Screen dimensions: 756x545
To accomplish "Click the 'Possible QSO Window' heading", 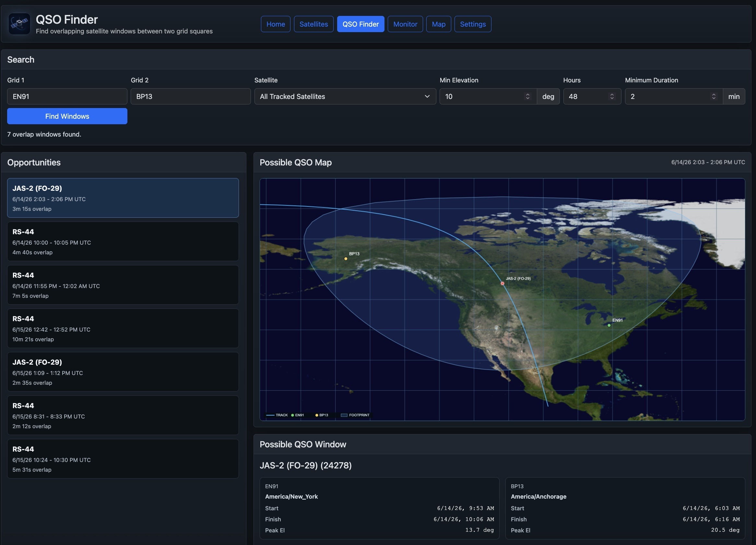I will click(303, 444).
